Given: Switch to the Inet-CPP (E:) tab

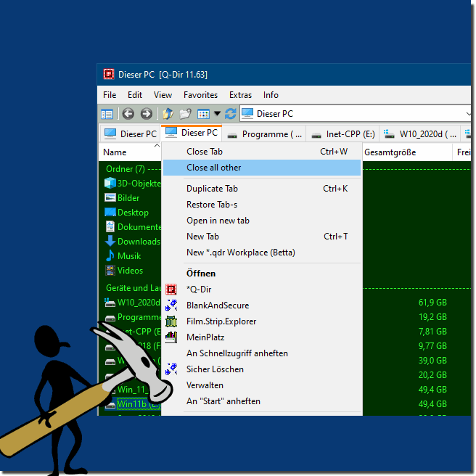Looking at the screenshot, I should click(343, 134).
